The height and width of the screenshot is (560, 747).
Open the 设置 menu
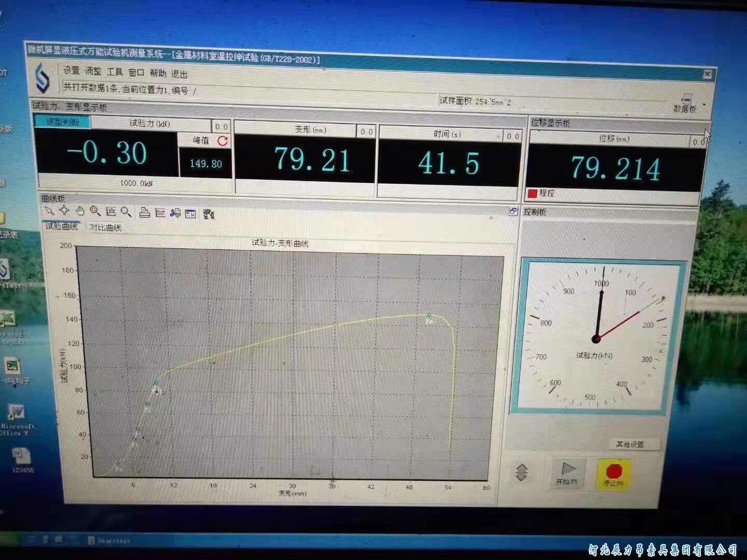(x=71, y=71)
